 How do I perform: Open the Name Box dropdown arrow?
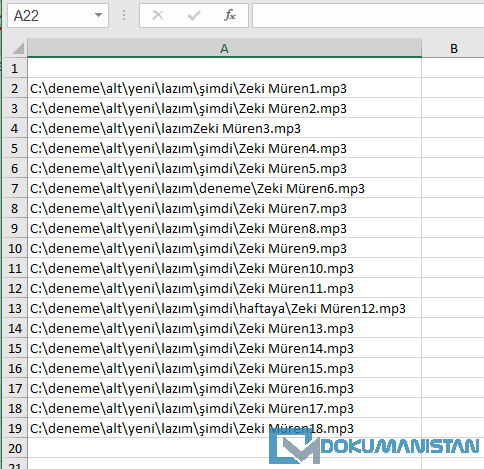(98, 15)
